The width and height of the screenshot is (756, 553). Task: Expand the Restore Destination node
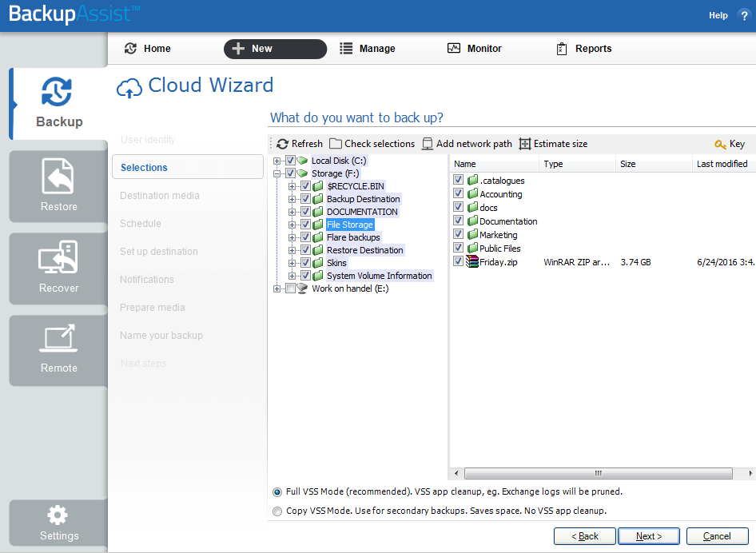[292, 250]
